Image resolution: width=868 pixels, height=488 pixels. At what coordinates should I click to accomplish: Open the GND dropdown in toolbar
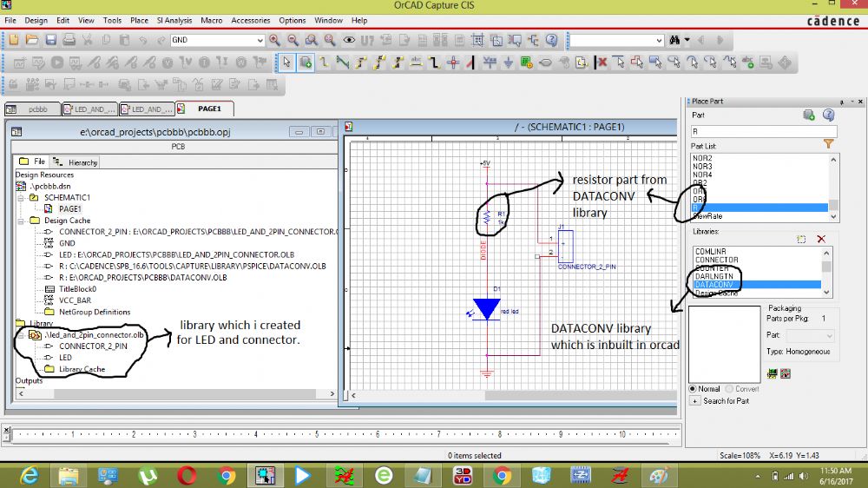pos(260,41)
